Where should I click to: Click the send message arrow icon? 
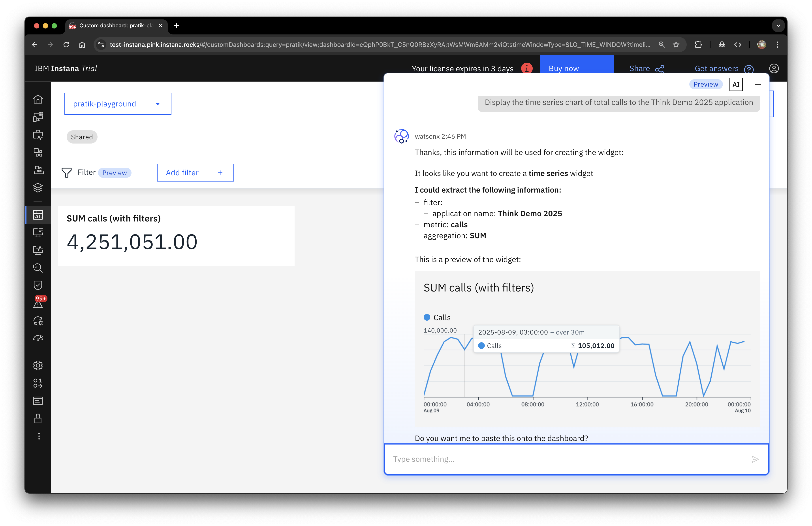point(755,459)
